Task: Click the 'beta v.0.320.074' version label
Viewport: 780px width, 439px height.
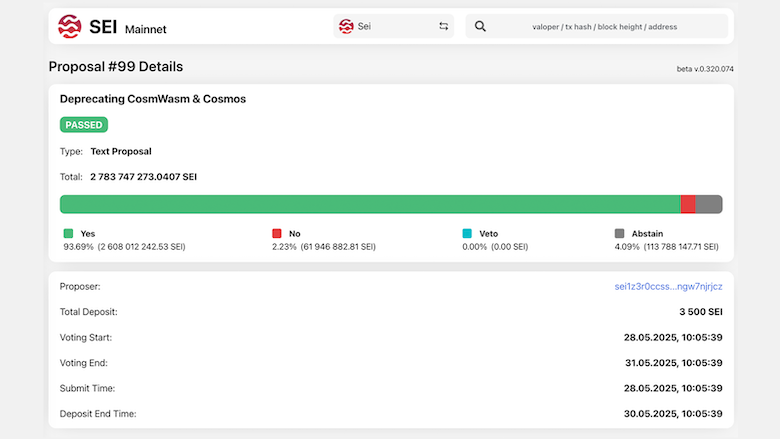Action: (705, 69)
